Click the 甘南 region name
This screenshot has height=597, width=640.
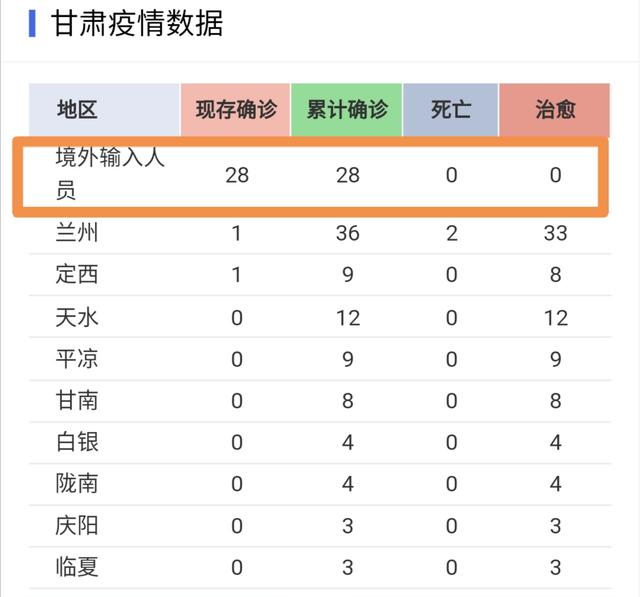[x=77, y=401]
